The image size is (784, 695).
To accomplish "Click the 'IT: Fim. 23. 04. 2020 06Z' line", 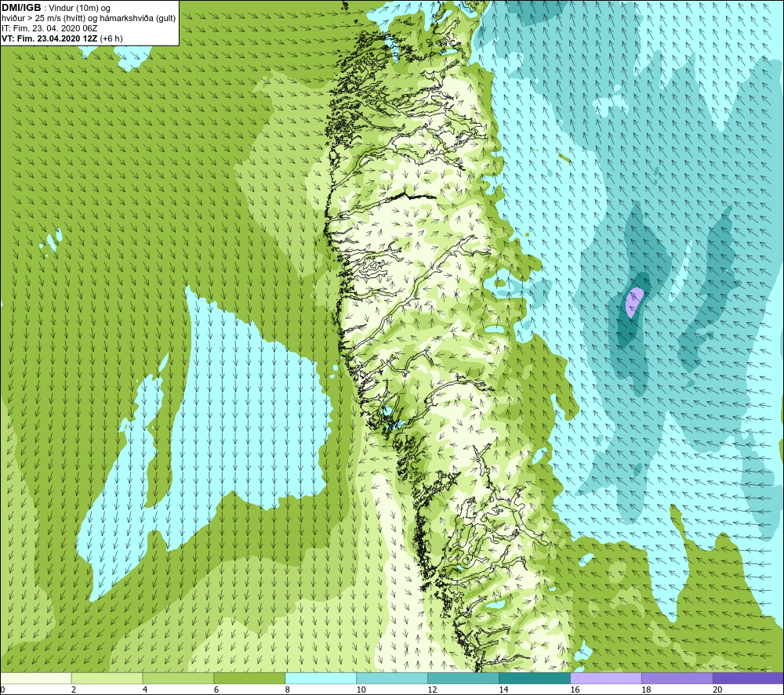I will coord(49,28).
